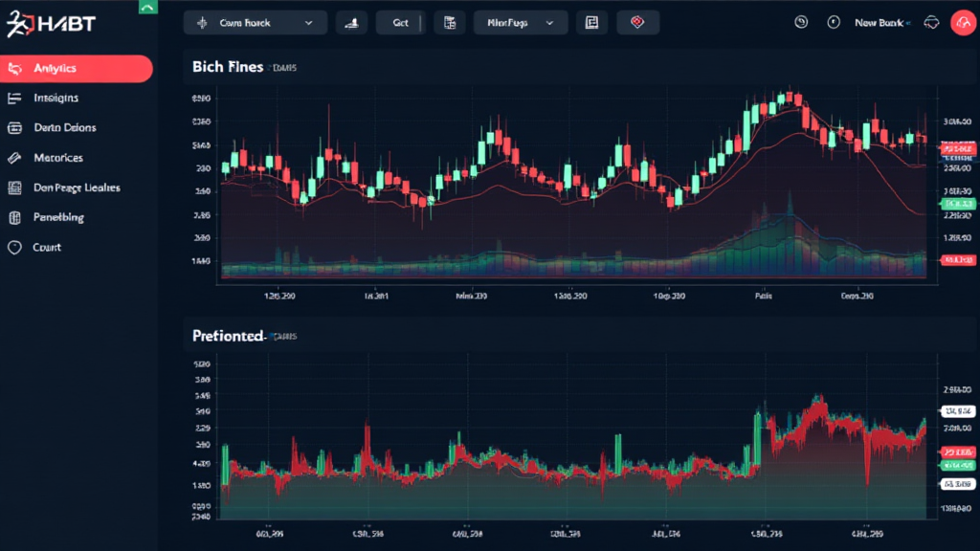Screen dimensions: 980x551
Task: Open the Mint Fugs dropdown menu
Action: coord(520,21)
